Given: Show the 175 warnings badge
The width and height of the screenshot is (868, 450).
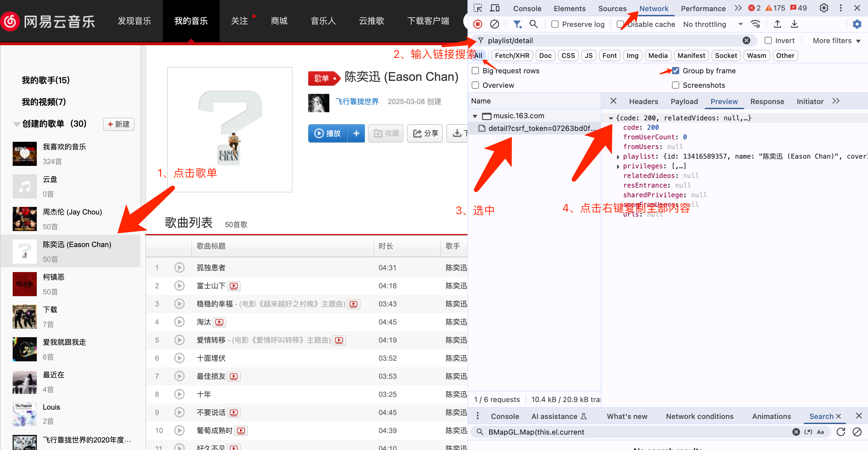Looking at the screenshot, I should tap(775, 8).
